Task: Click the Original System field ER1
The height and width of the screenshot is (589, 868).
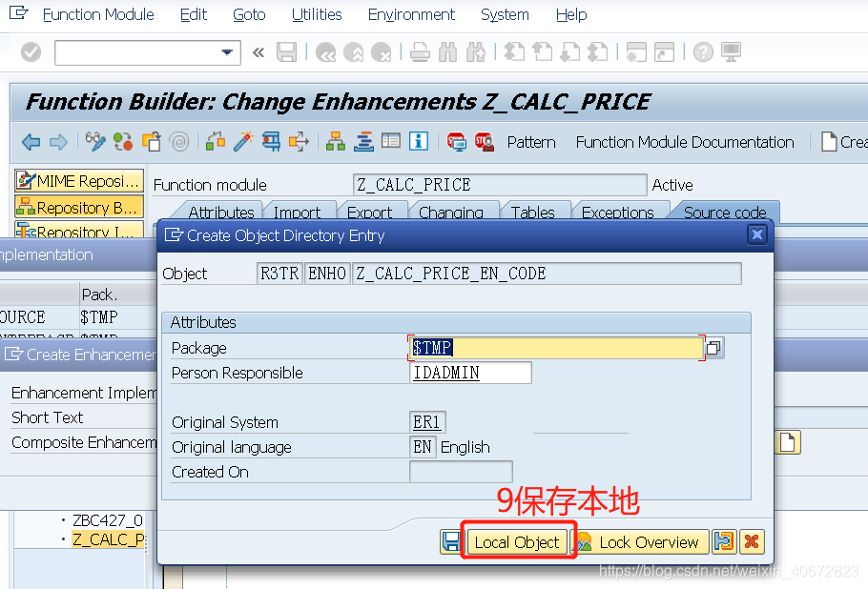Action: coord(426,422)
